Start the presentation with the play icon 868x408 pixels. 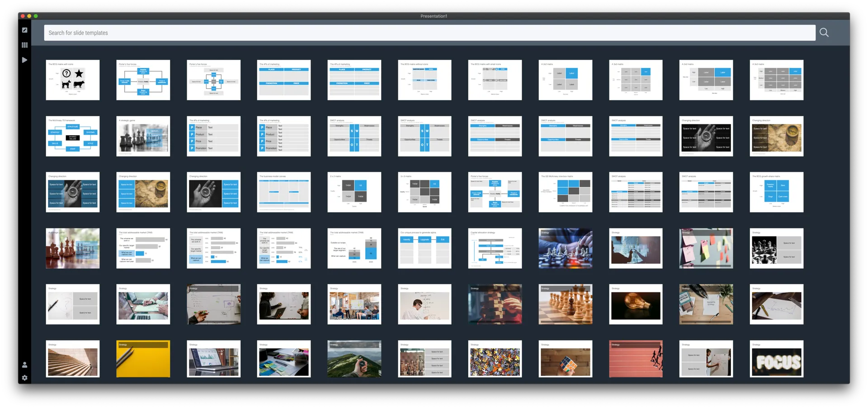24,60
